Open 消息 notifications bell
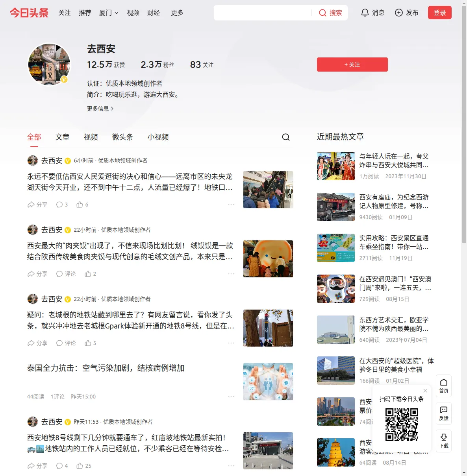Image resolution: width=467 pixels, height=476 pixels. pos(373,13)
